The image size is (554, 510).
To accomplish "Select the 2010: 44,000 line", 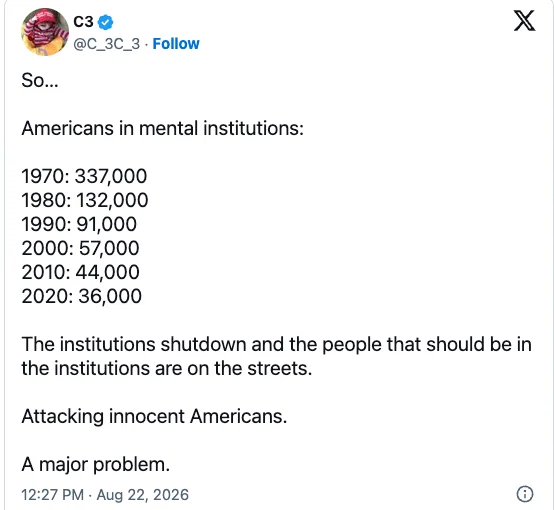I will 80,272.
